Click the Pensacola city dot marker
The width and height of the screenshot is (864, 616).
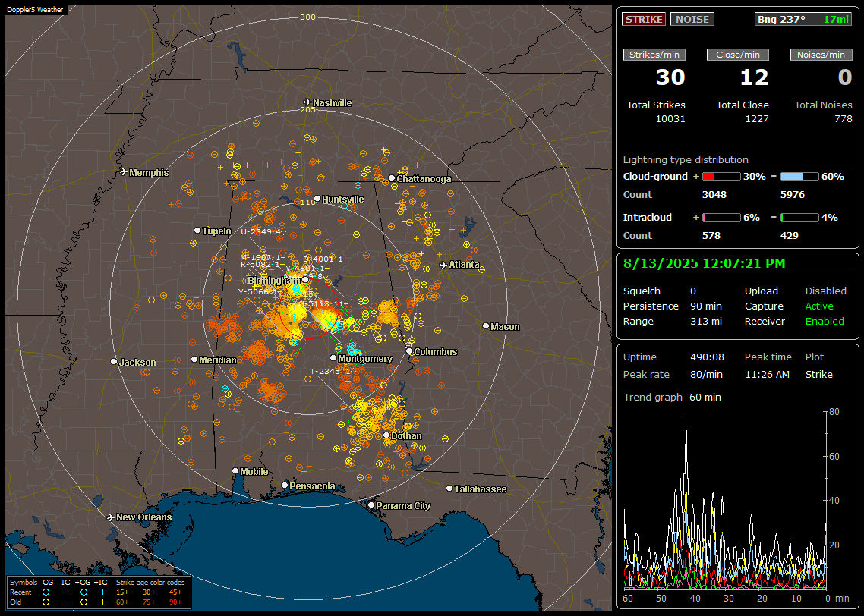(285, 486)
